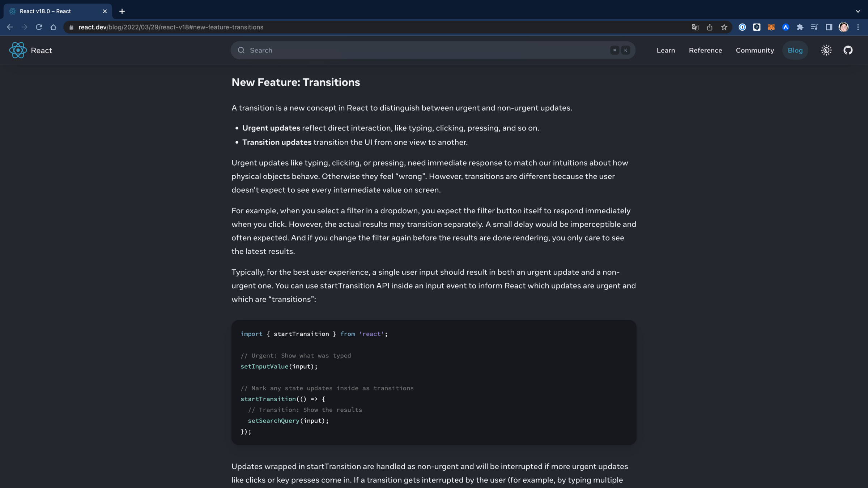Open the GitHub repository icon
This screenshot has height=488, width=868.
tap(848, 50)
